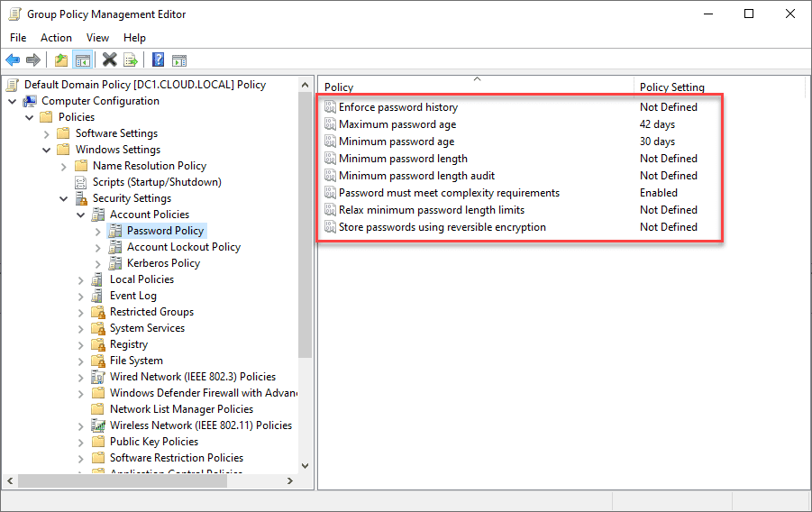812x512 pixels.
Task: Open the Help menu
Action: pos(134,38)
